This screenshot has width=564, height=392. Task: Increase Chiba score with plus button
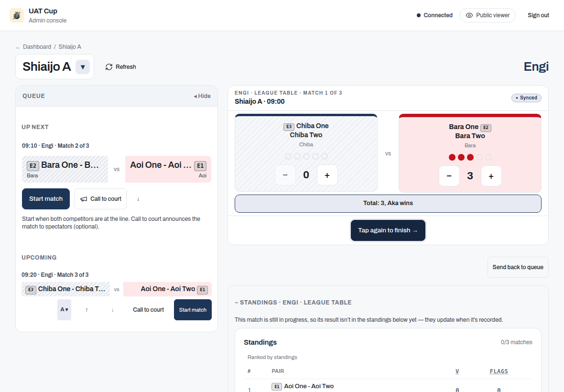click(x=327, y=175)
